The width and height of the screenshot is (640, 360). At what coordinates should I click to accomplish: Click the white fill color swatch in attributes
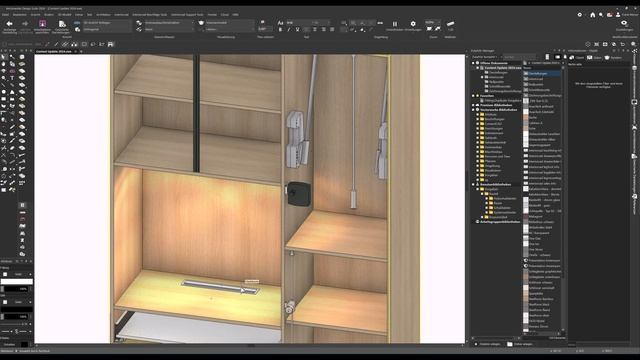tap(17, 282)
